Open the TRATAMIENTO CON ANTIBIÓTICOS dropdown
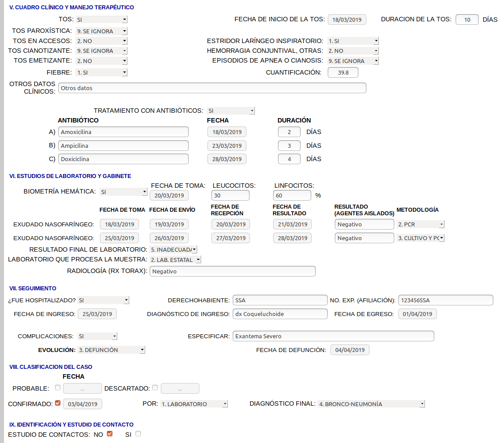This screenshot has height=443, width=504. click(231, 111)
